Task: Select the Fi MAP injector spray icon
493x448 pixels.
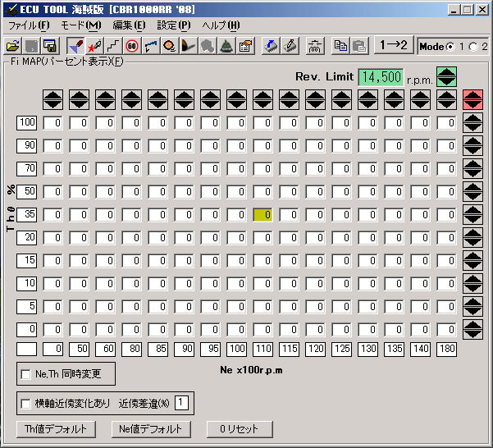Action: click(x=75, y=46)
